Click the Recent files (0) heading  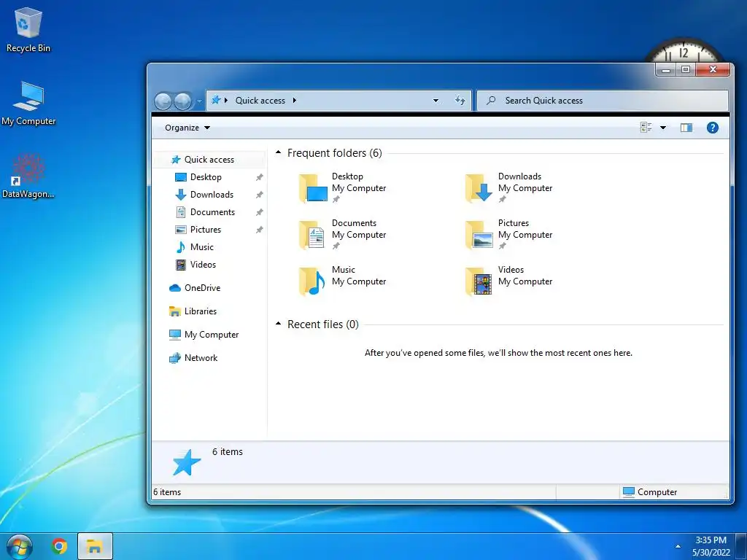(x=323, y=324)
